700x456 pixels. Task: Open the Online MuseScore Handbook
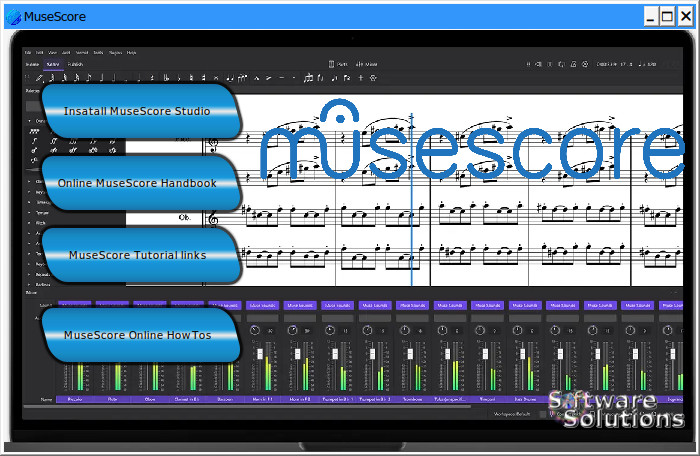point(140,183)
